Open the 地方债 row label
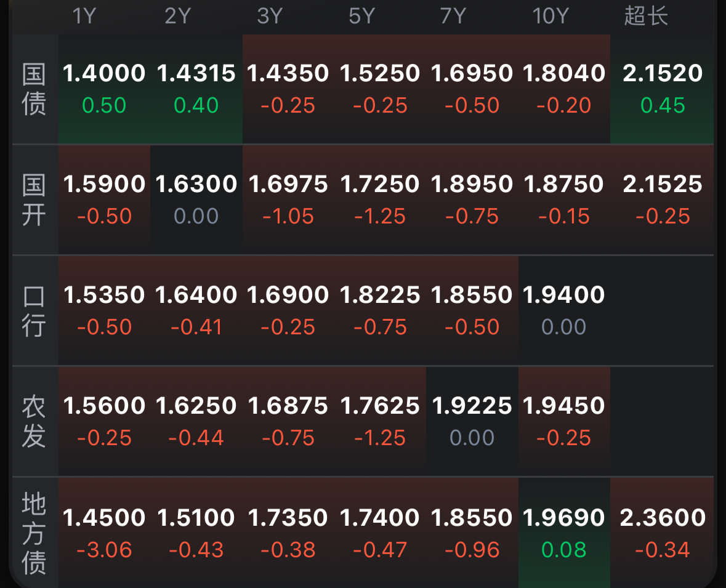The image size is (726, 588). (34, 533)
